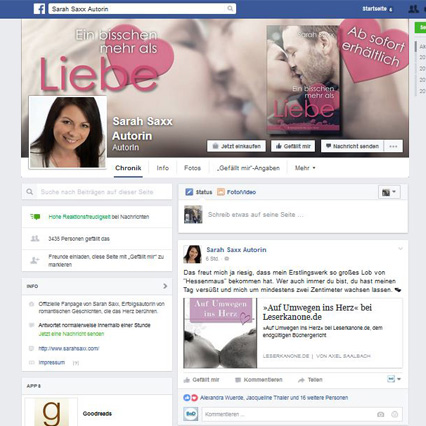426x426 pixels.
Task: Click the search magnifier in the top bar
Action: [230, 9]
